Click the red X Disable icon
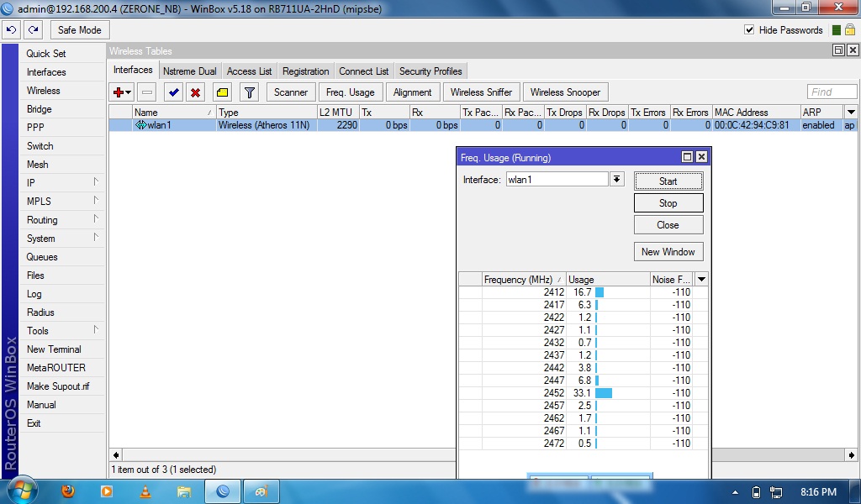 click(195, 92)
